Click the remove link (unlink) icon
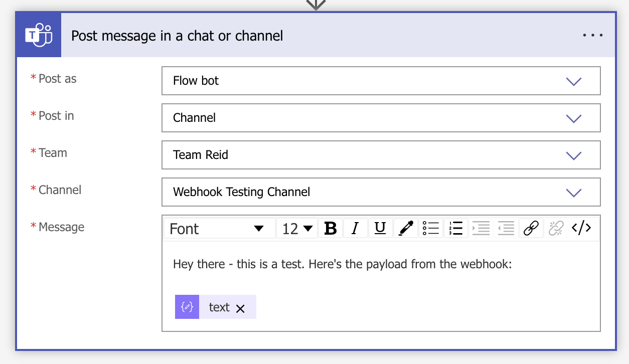The width and height of the screenshot is (629, 364). pyautogui.click(x=556, y=229)
